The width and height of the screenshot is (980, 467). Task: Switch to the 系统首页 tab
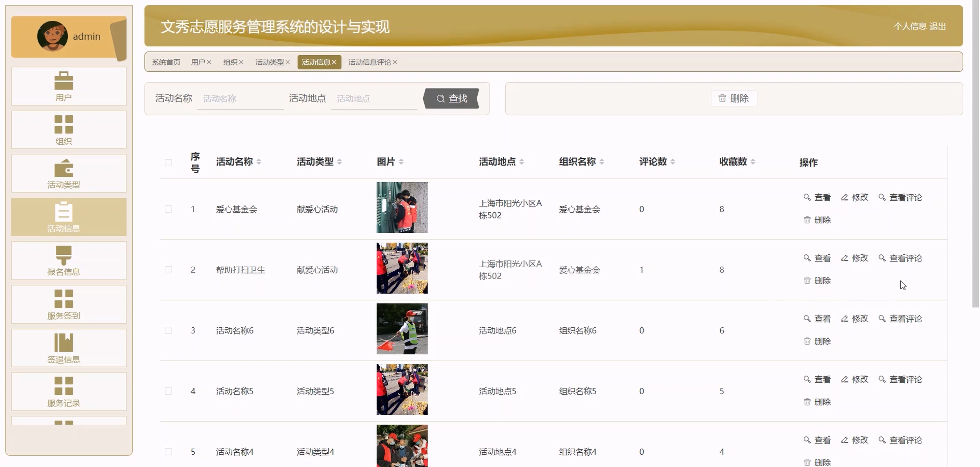166,62
